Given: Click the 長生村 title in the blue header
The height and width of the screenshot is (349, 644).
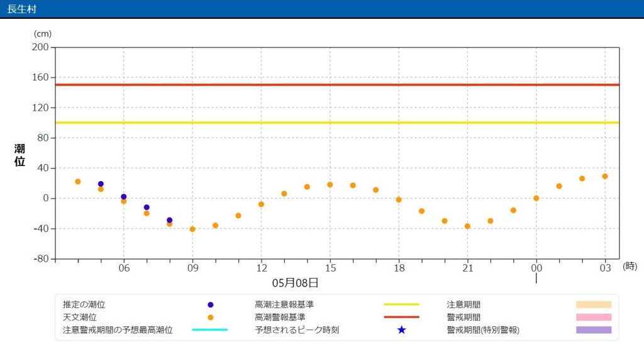Looking at the screenshot, I should tap(22, 9).
